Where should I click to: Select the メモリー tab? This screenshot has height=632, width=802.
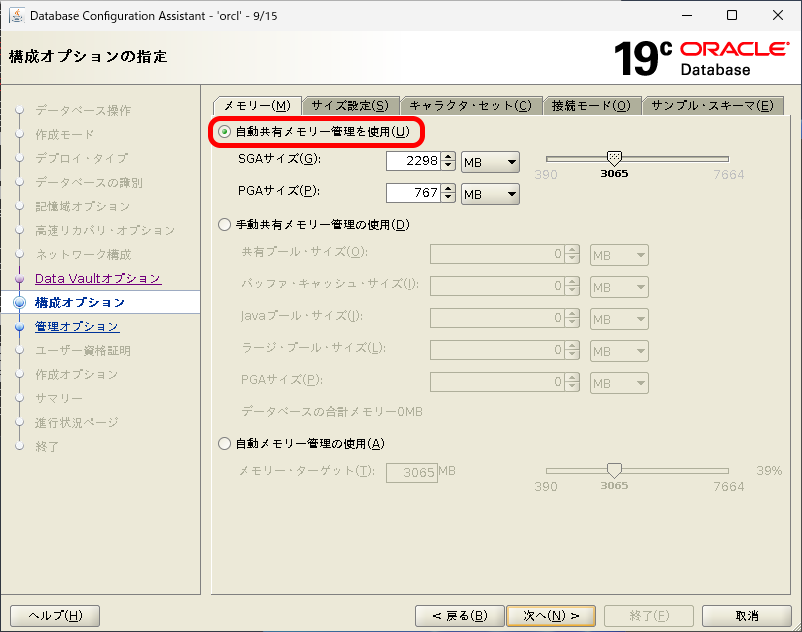(257, 103)
